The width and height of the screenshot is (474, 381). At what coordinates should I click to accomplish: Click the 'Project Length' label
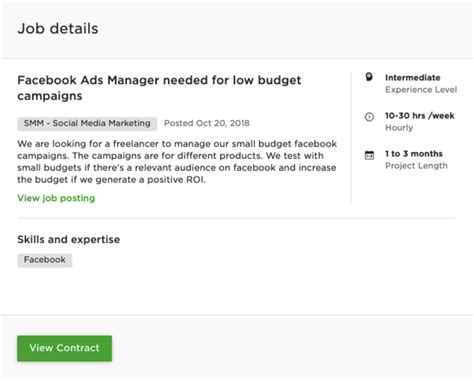click(x=416, y=166)
